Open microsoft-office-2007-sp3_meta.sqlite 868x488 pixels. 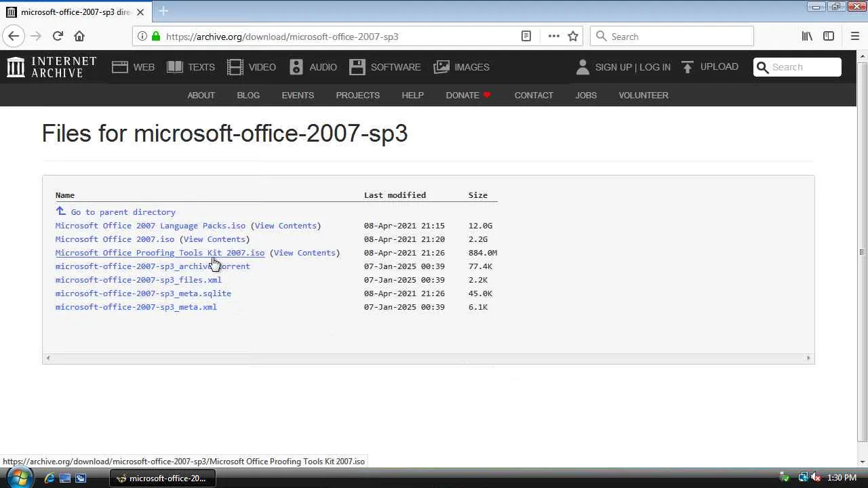point(143,293)
